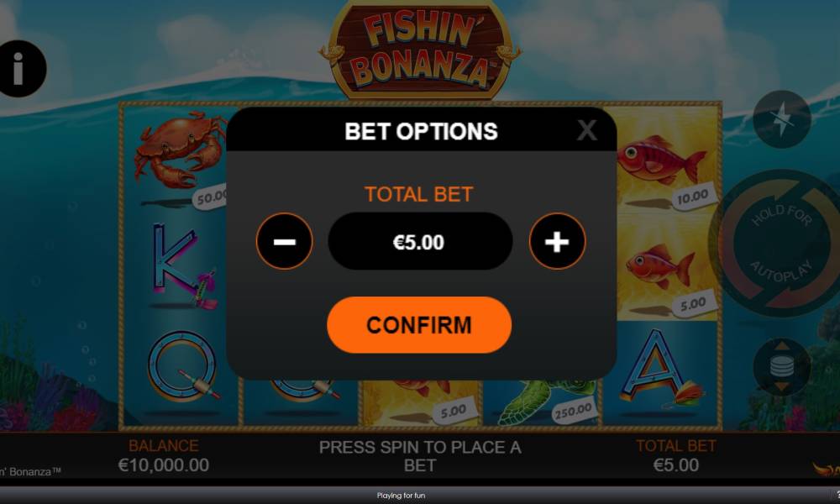The height and width of the screenshot is (504, 840).
Task: Open bet settings coin stack icon
Action: tap(781, 367)
